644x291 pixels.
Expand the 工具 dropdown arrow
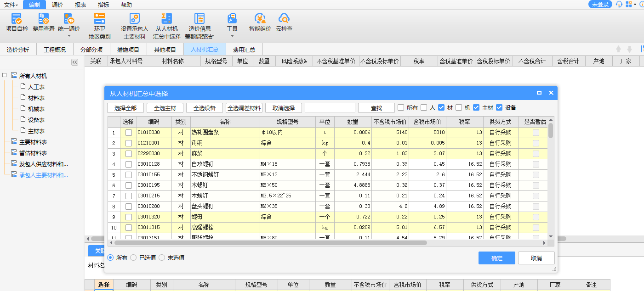(232, 36)
